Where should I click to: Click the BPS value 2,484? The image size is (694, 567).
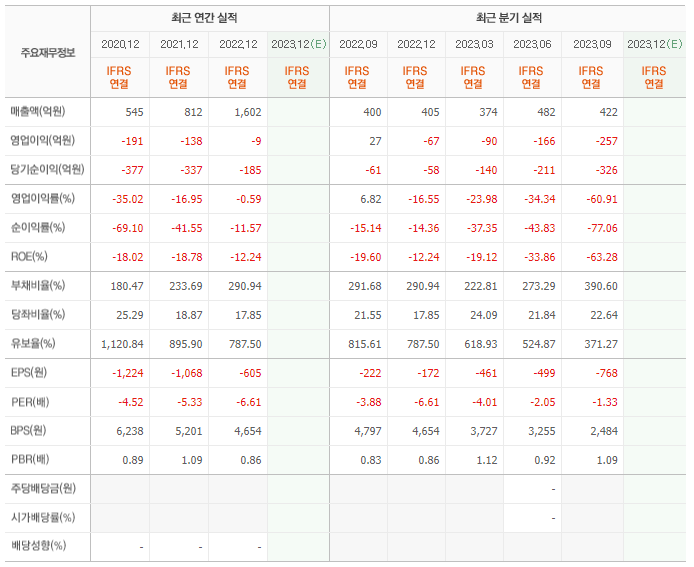coord(604,431)
